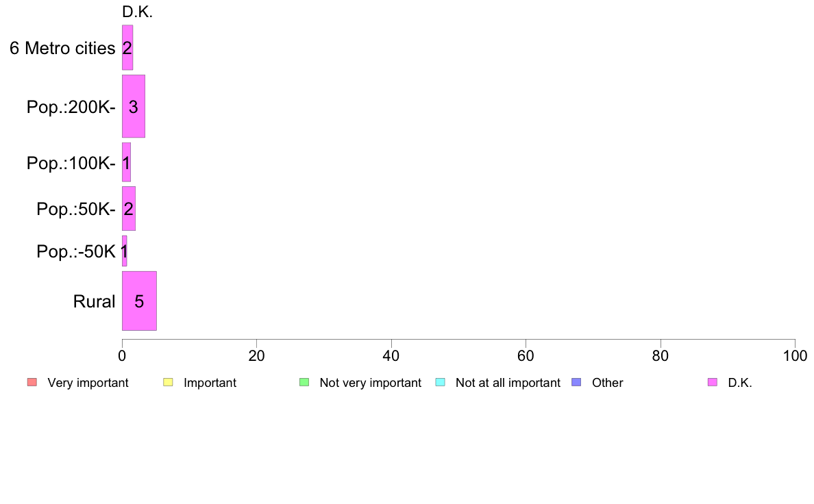Select the Rural bar with value 5
Viewport: 814px width, 504px height.
pyautogui.click(x=139, y=301)
